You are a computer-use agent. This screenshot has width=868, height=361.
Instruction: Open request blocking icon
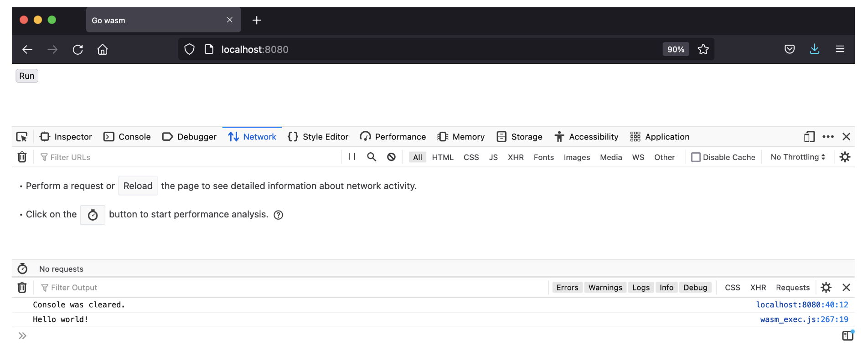[x=391, y=157]
